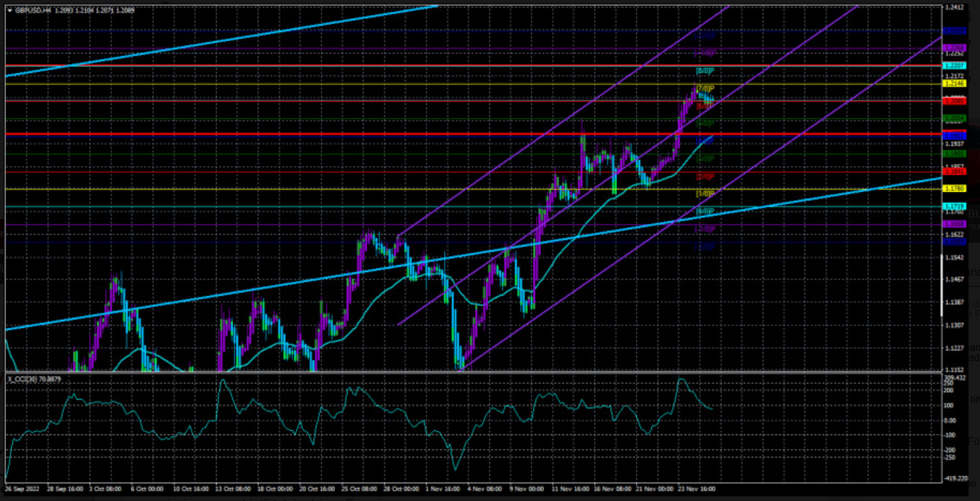Click the 18 Oct 00:00 time label
This screenshot has width=980, height=501.
(275, 489)
